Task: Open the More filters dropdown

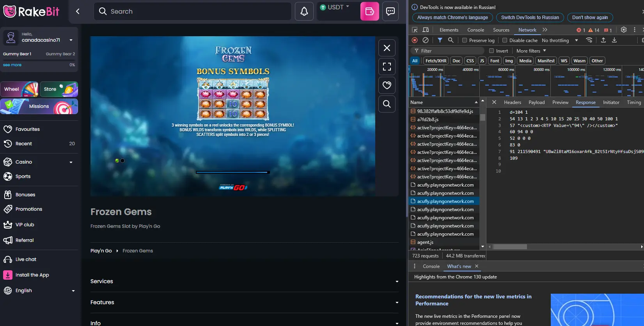Action: (531, 51)
